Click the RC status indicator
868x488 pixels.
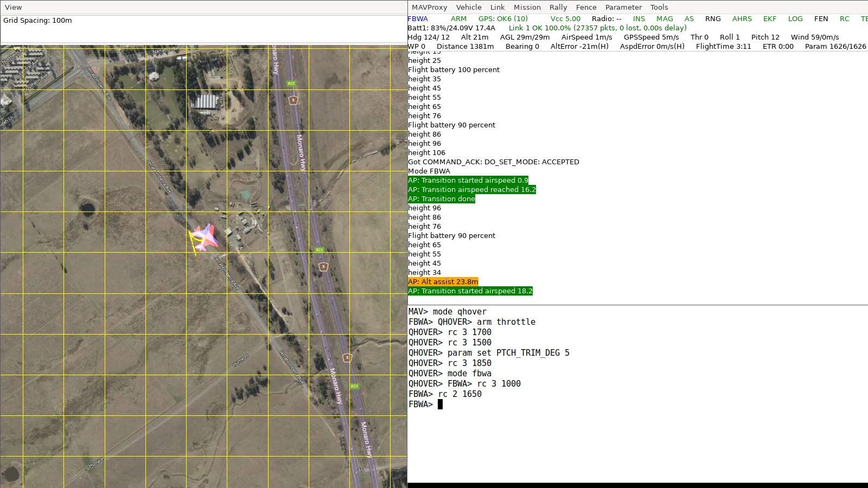point(844,18)
